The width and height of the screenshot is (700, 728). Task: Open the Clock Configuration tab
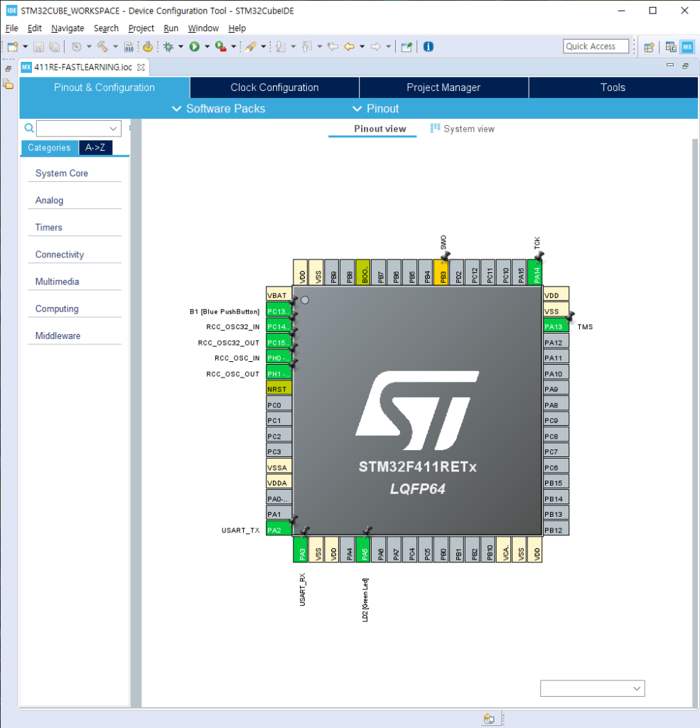[x=274, y=87]
